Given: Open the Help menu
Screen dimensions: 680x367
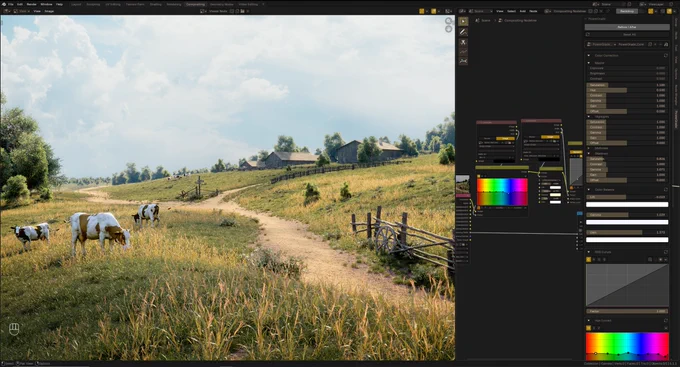Looking at the screenshot, I should tap(59, 4).
